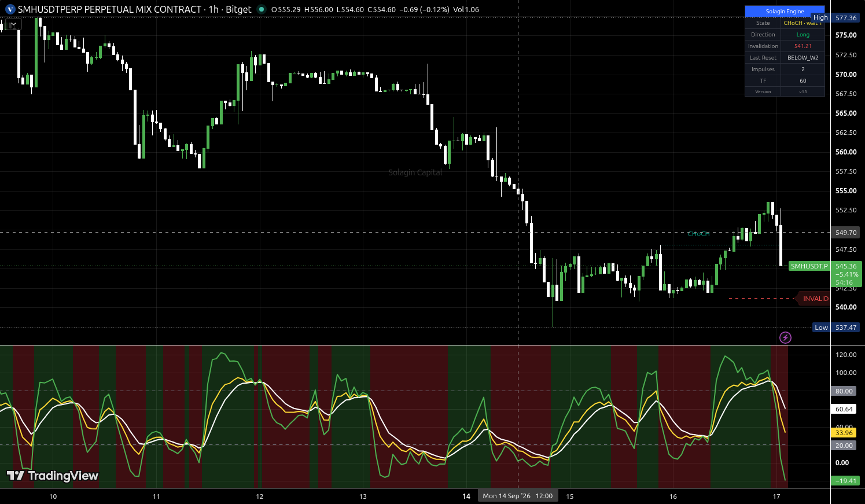The height and width of the screenshot is (504, 865).
Task: Open the TradingView logo link
Action: pyautogui.click(x=53, y=476)
